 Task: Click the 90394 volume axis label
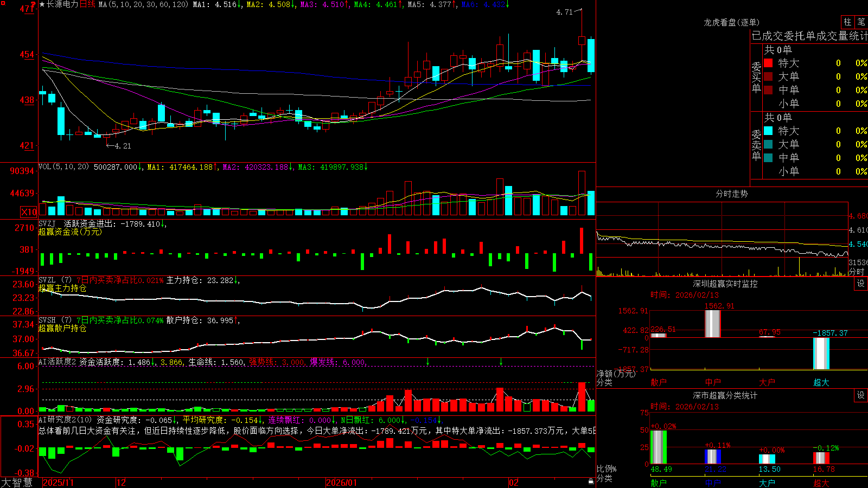point(22,171)
